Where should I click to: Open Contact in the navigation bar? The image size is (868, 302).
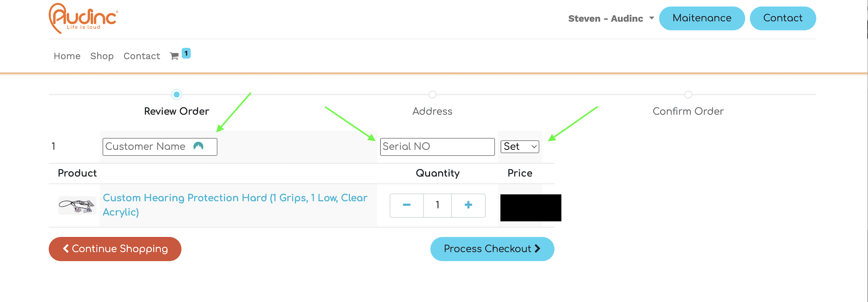[x=142, y=56]
